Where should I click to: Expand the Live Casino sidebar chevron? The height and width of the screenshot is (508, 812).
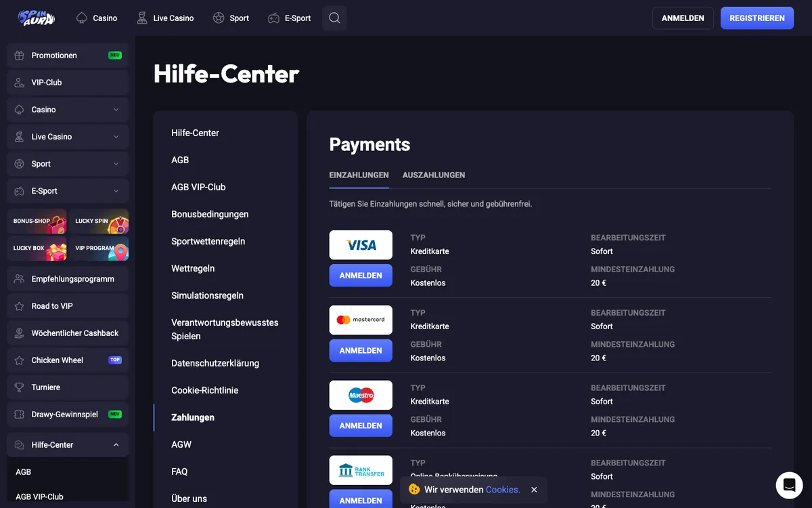[116, 137]
